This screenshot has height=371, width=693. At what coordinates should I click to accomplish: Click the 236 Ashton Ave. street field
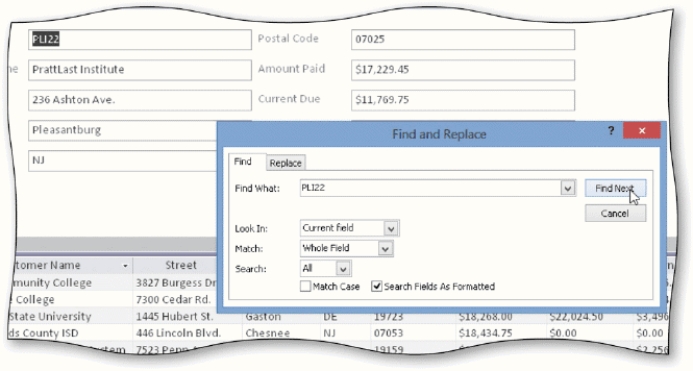coord(140,100)
